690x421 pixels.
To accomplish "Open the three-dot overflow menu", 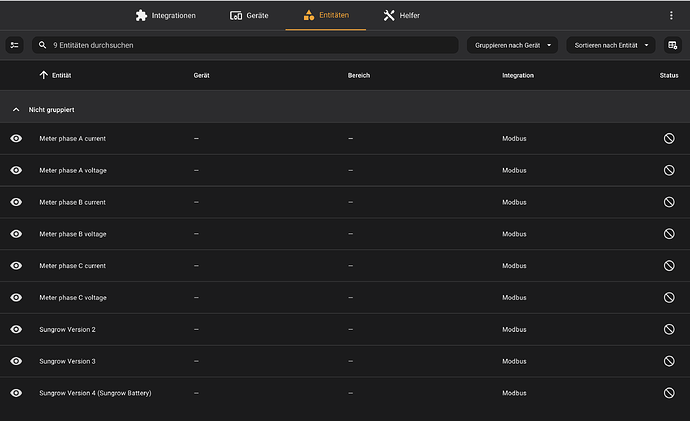I will 671,15.
